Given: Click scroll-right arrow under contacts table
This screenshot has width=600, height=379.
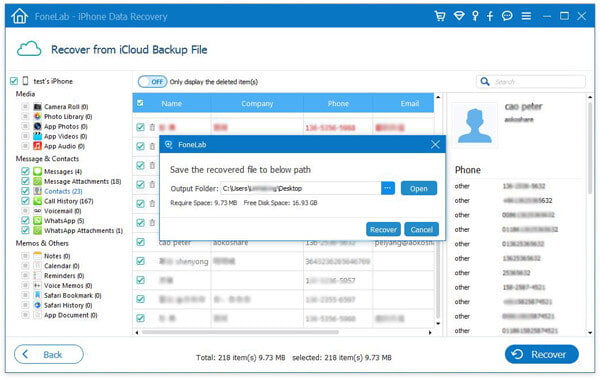Looking at the screenshot, I should [x=430, y=332].
